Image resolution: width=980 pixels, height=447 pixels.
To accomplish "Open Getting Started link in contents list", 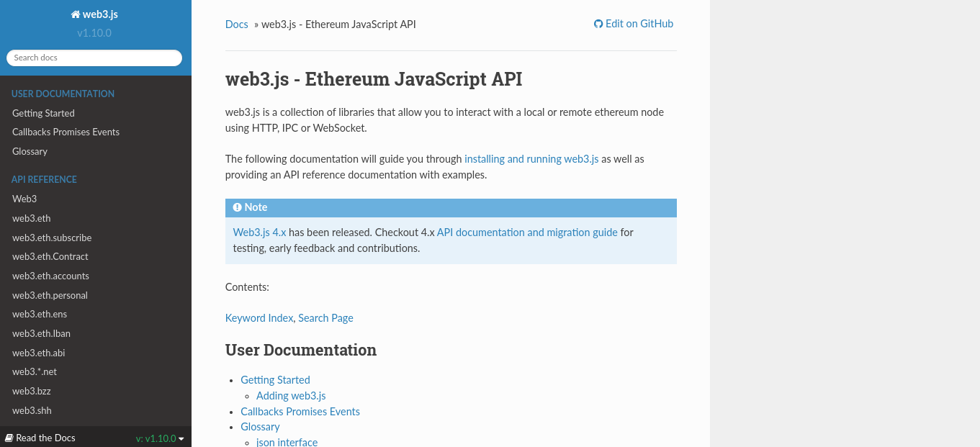I will 275,379.
